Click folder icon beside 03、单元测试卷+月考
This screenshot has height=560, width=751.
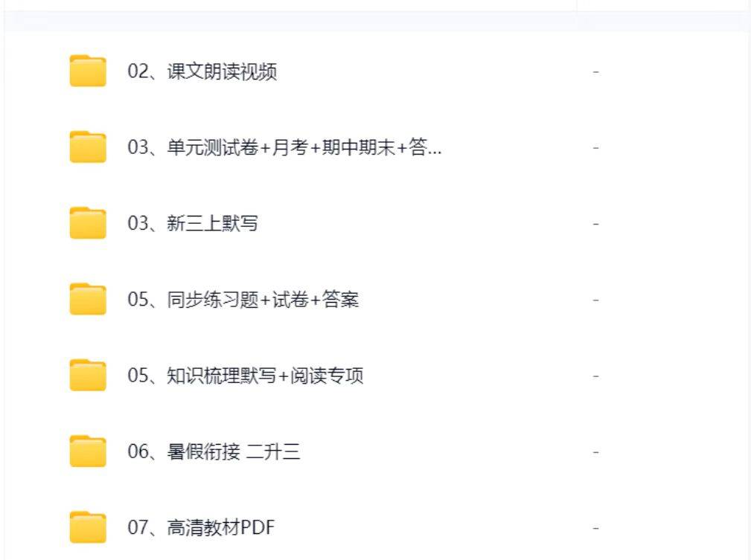(88, 148)
